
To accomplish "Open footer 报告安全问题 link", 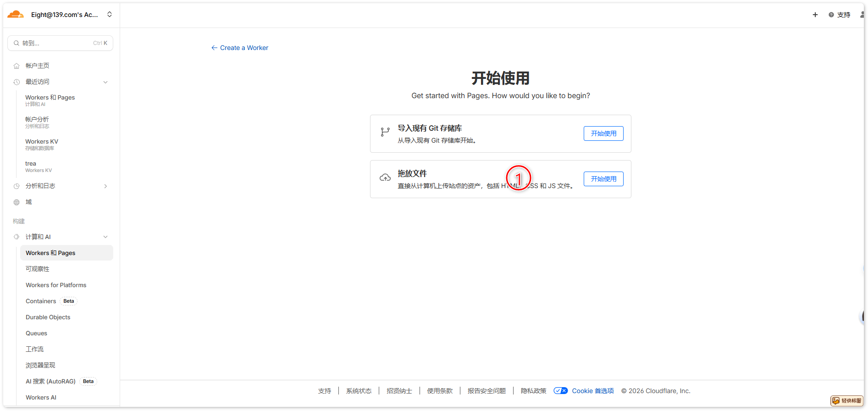I will pos(487,391).
